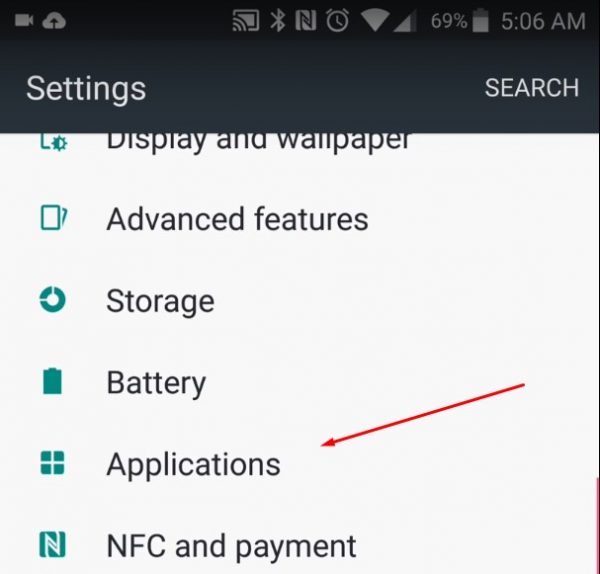Tap the cloud upload notification icon
Viewport: 600px width, 574px height.
[54, 21]
